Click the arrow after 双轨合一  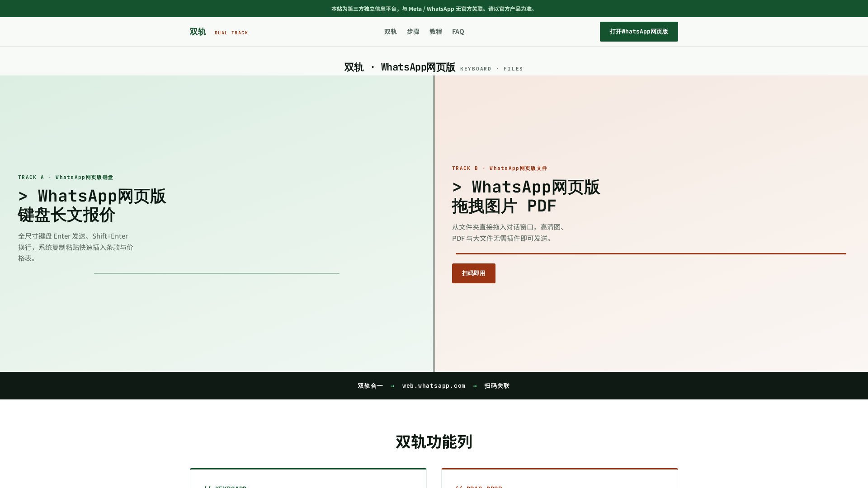392,386
